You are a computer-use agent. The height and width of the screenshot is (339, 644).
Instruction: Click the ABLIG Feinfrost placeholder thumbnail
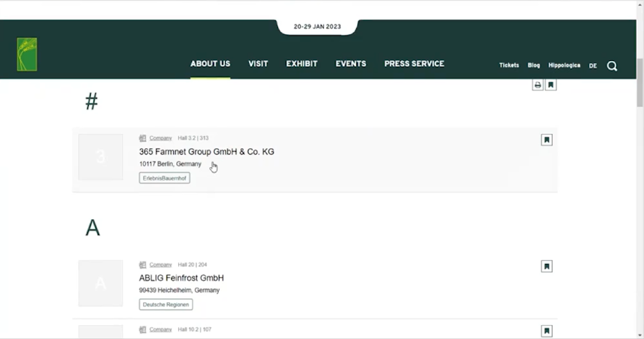point(101,283)
